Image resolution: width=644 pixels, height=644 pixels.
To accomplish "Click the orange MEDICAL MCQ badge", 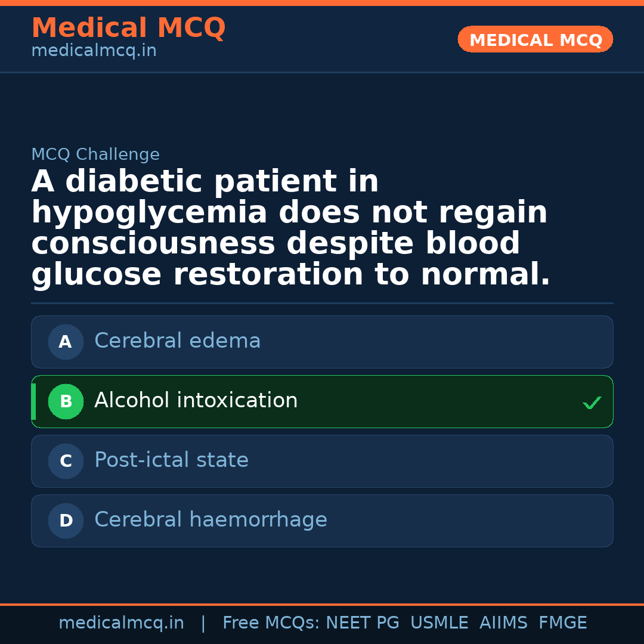I will pos(535,40).
